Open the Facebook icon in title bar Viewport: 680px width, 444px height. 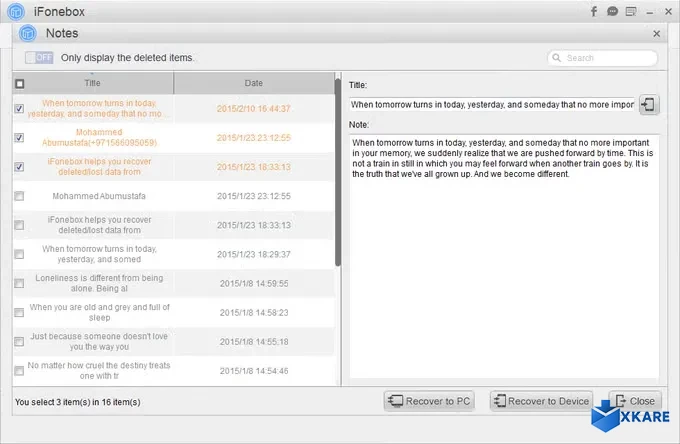594,11
